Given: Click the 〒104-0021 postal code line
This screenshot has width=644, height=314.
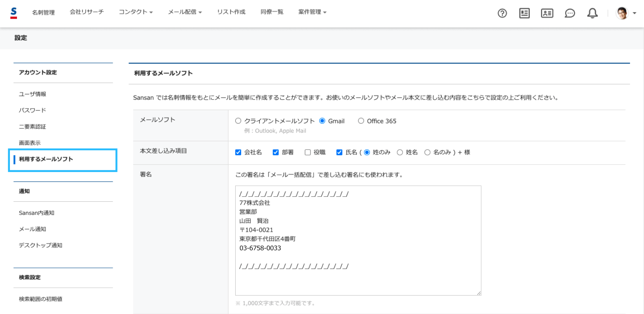Looking at the screenshot, I should (256, 230).
